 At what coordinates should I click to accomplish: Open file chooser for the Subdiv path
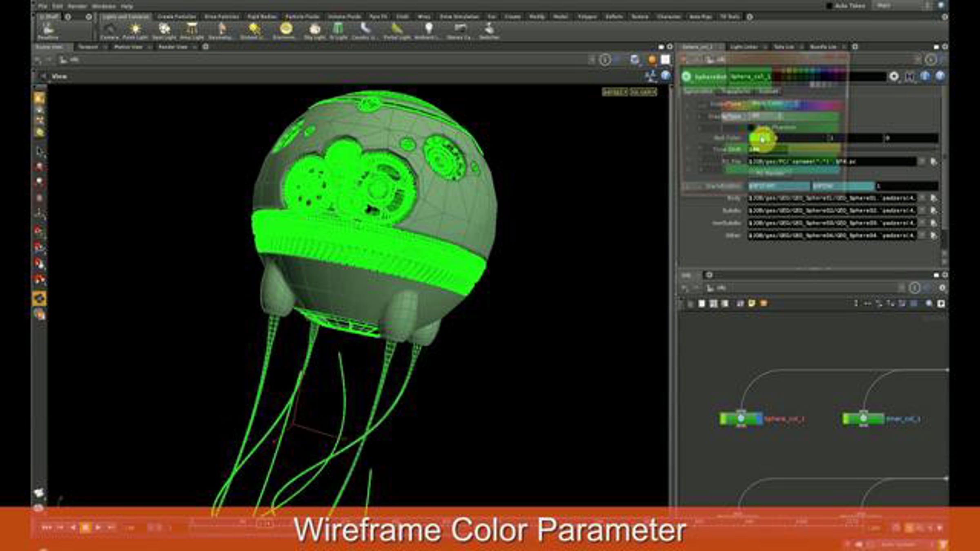tap(934, 211)
